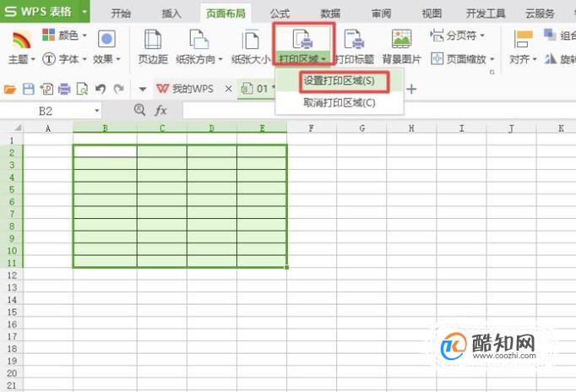Expand the quick access toolbar arrow
Viewport: 576px width, 392px height.
(143, 89)
